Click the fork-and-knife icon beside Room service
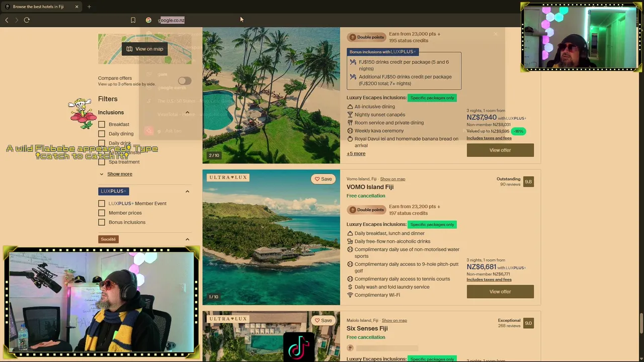The height and width of the screenshot is (362, 644). click(350, 123)
